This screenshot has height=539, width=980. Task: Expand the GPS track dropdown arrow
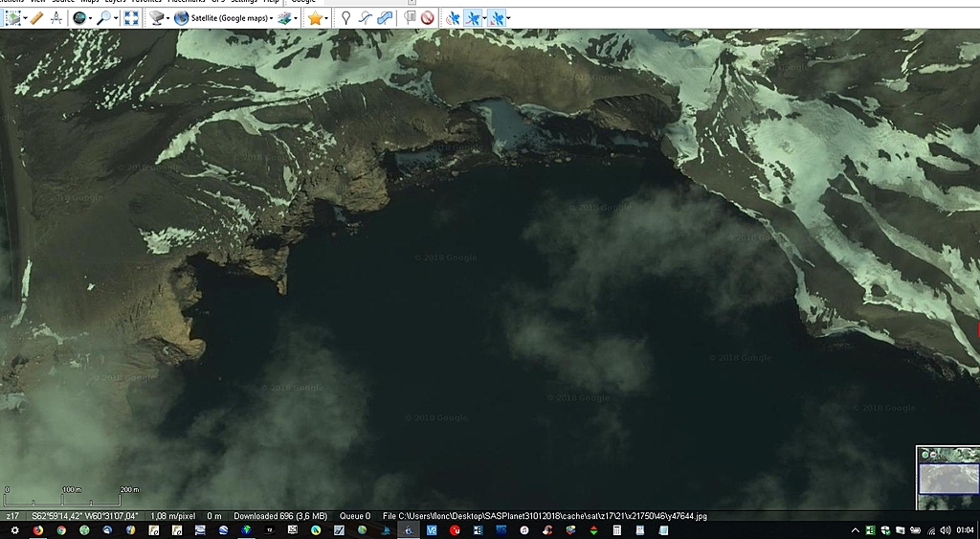(x=484, y=18)
